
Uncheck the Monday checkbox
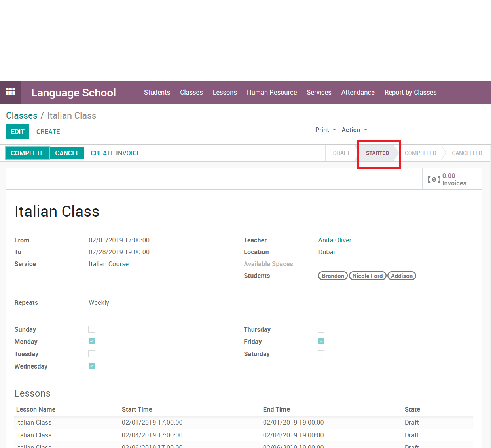click(91, 342)
